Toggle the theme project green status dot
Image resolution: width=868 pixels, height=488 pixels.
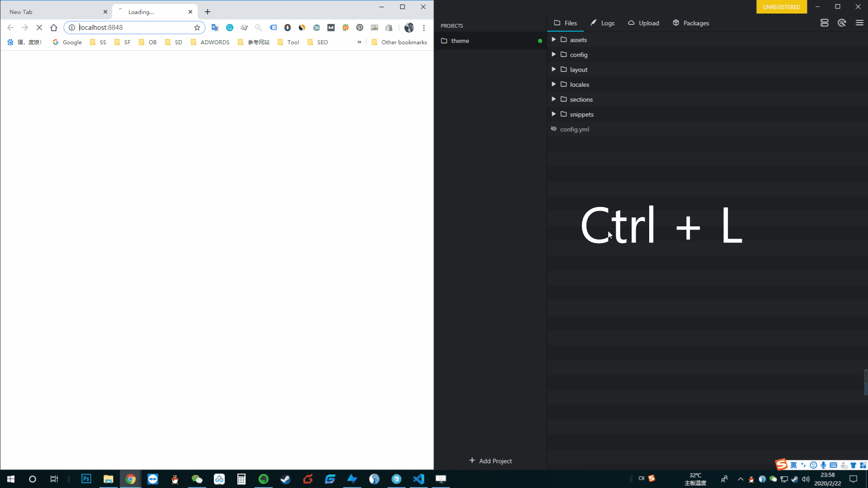click(540, 41)
